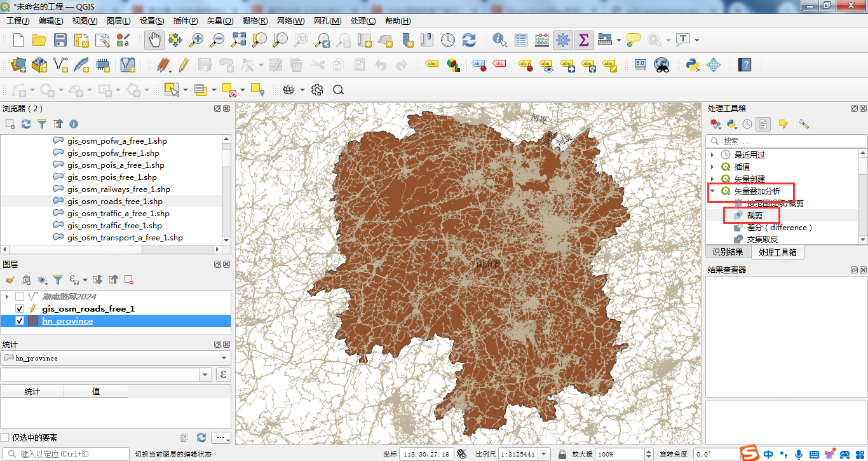Image resolution: width=868 pixels, height=461 pixels.
Task: Click the 键入以定位 locator input
Action: point(65,455)
